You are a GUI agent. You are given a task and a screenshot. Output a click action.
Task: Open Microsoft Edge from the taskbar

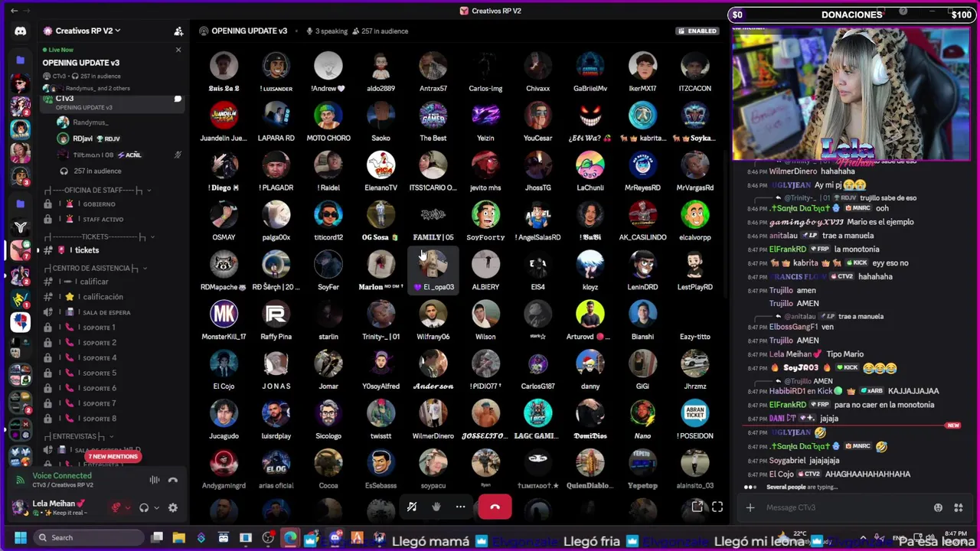(x=290, y=538)
